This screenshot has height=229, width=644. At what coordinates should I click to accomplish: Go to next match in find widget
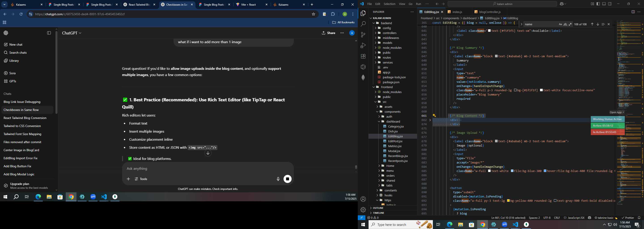pyautogui.click(x=598, y=24)
